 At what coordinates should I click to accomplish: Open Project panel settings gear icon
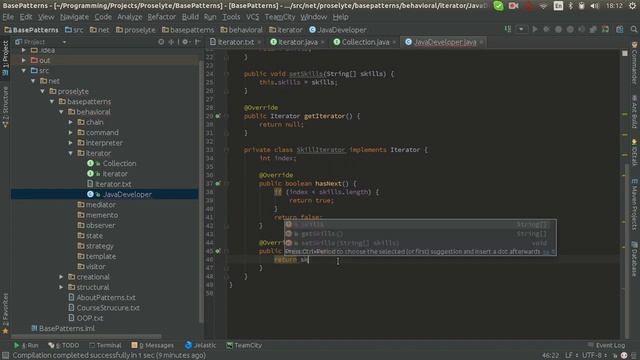[x=185, y=42]
